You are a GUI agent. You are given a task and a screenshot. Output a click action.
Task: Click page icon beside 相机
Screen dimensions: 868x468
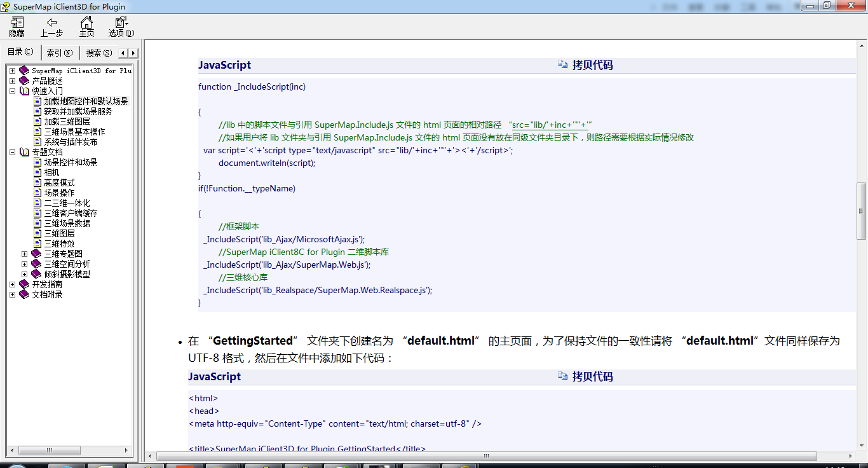[37, 172]
